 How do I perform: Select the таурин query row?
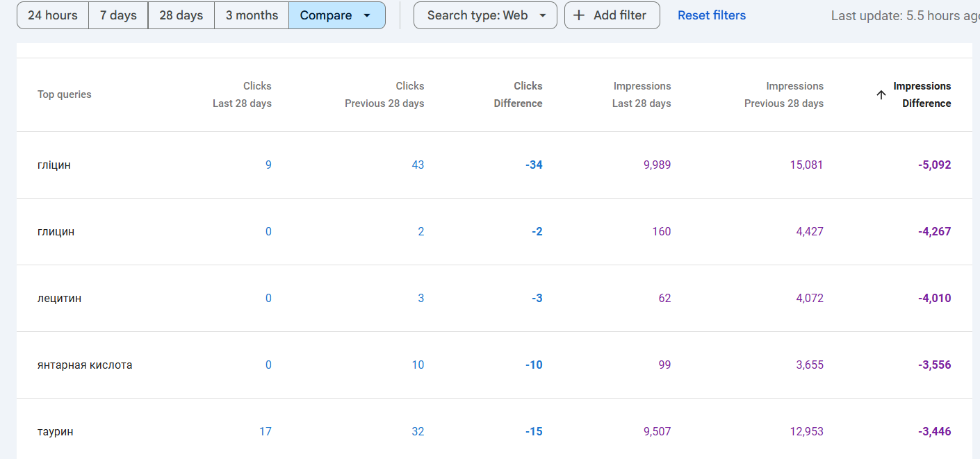pos(56,432)
